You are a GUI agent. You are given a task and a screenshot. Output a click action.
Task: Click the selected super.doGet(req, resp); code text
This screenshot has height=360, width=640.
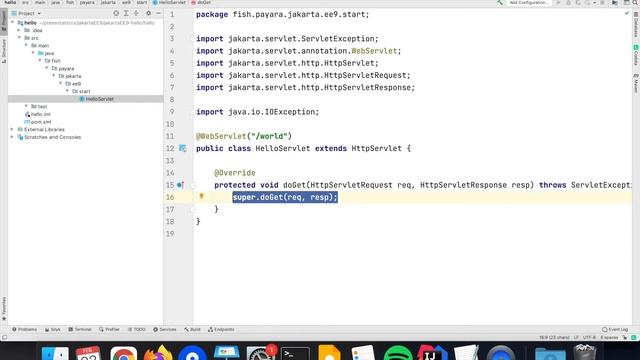pos(285,197)
